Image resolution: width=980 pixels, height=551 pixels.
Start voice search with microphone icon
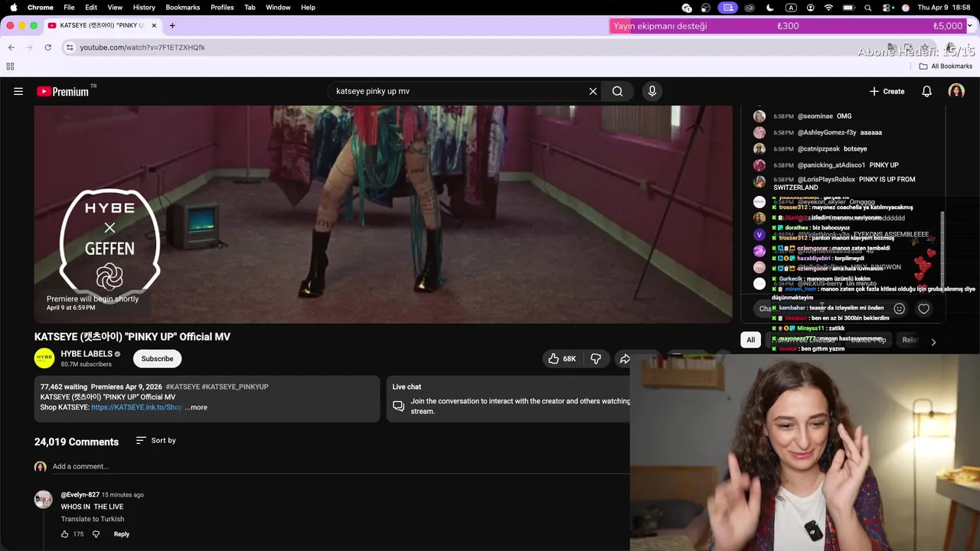tap(652, 91)
